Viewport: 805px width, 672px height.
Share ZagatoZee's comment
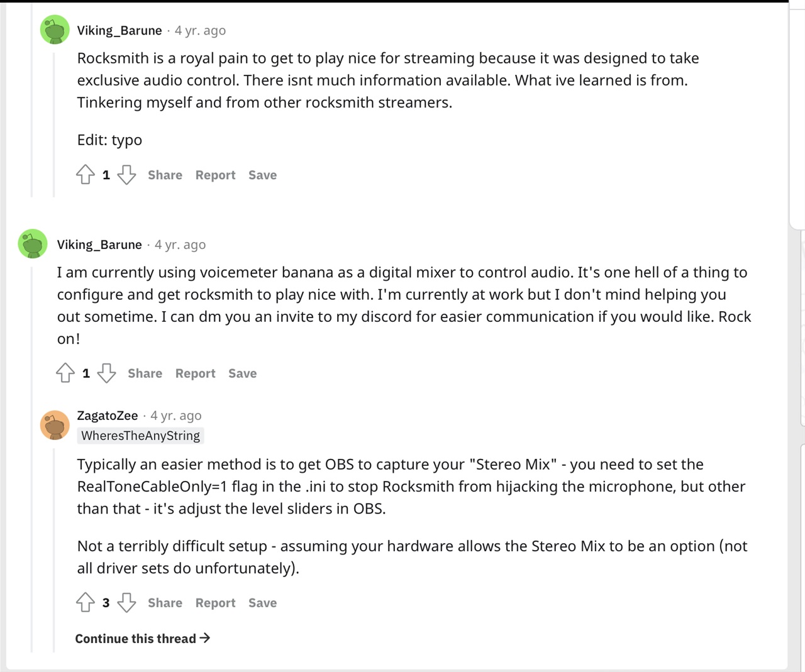tap(165, 602)
